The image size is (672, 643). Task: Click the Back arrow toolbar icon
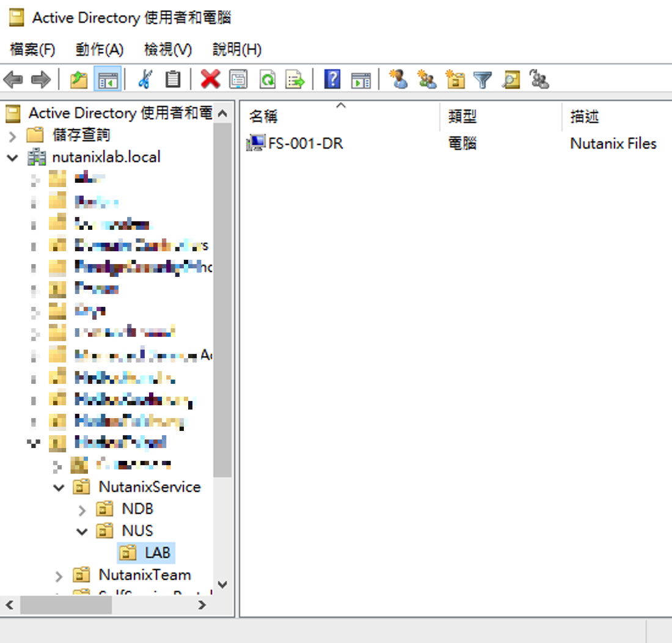[13, 79]
